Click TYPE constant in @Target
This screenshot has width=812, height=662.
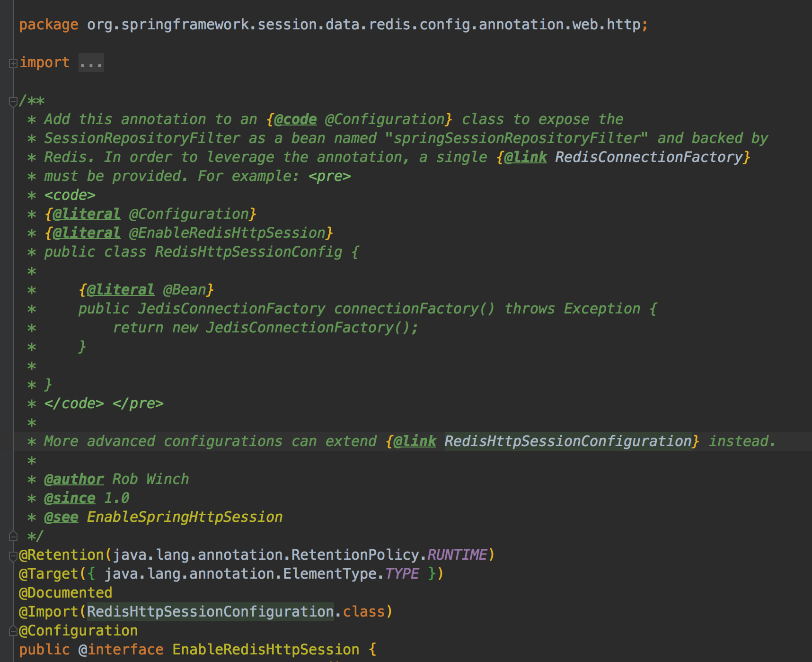click(402, 574)
